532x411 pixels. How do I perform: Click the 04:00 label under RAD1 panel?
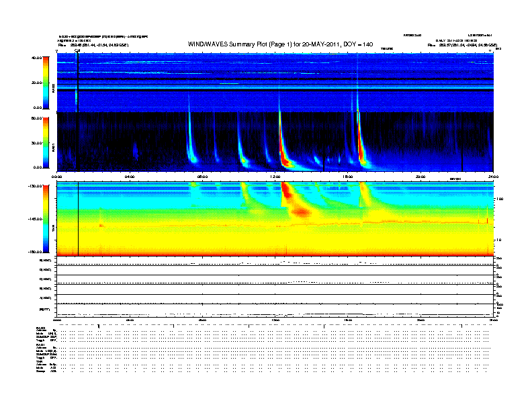tap(130, 177)
